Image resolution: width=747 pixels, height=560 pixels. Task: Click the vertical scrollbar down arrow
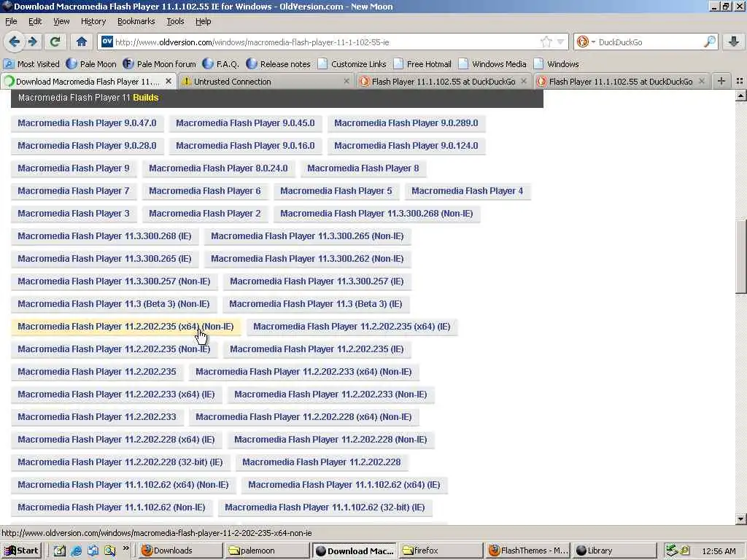741,519
